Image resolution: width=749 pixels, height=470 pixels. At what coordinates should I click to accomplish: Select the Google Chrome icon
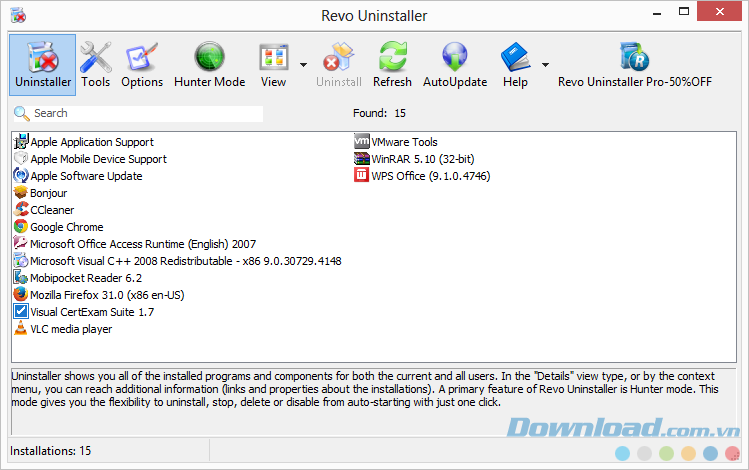click(21, 226)
